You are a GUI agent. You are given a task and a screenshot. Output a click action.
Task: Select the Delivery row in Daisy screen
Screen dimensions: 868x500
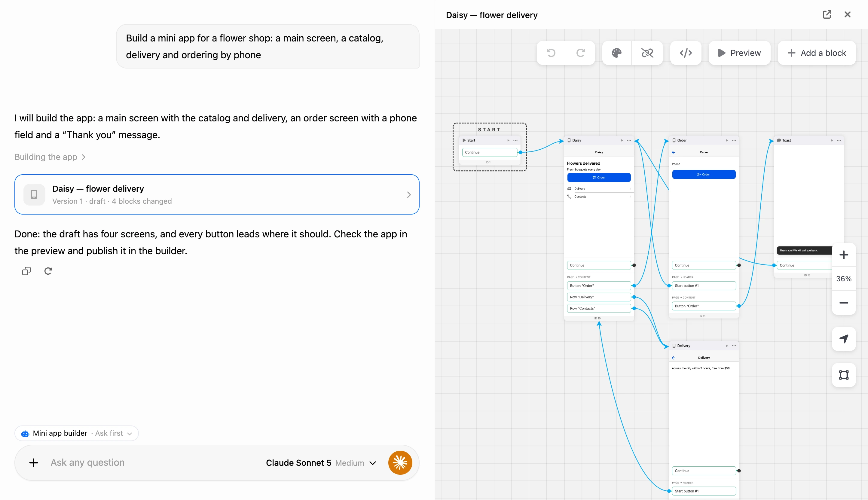click(599, 188)
